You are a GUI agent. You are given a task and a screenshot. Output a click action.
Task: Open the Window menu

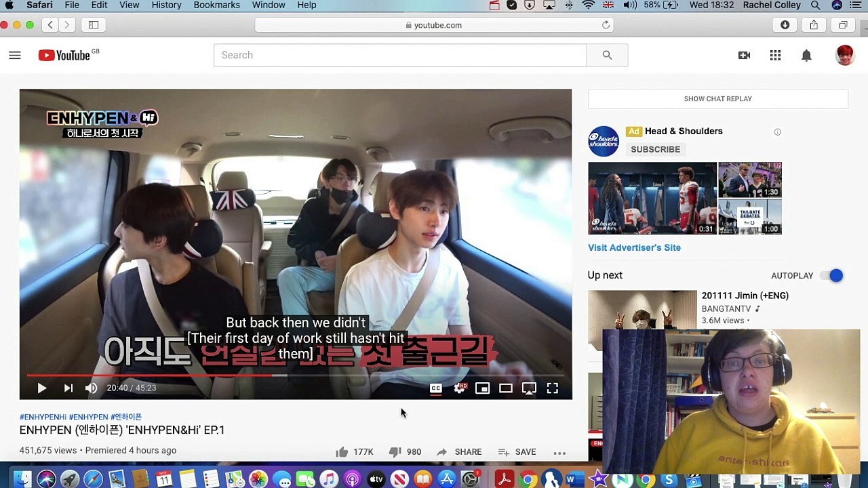[x=269, y=5]
